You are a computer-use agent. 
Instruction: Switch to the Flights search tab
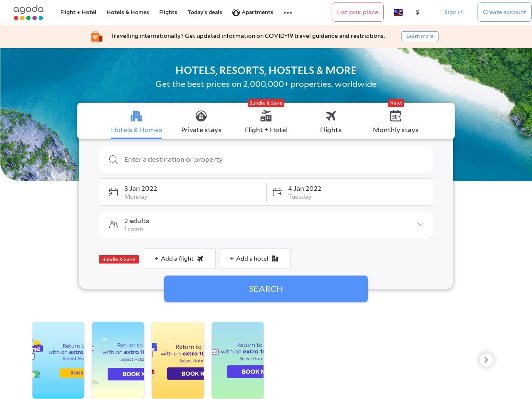331,121
